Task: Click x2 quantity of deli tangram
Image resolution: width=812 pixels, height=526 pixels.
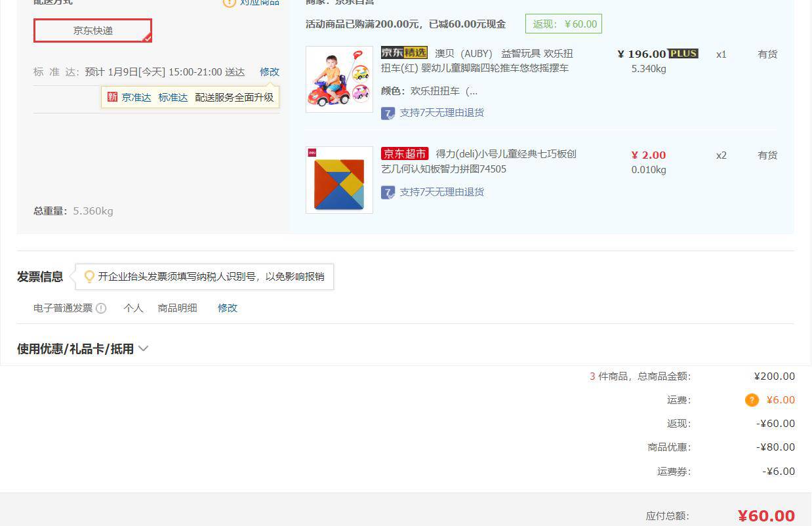Action: (721, 155)
